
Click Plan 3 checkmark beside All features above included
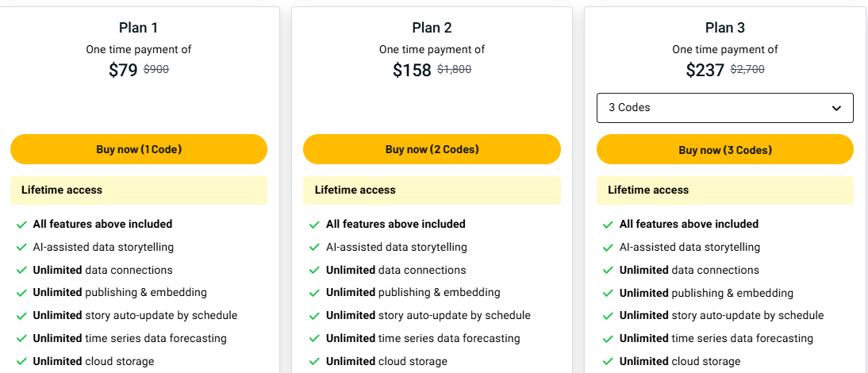click(608, 225)
